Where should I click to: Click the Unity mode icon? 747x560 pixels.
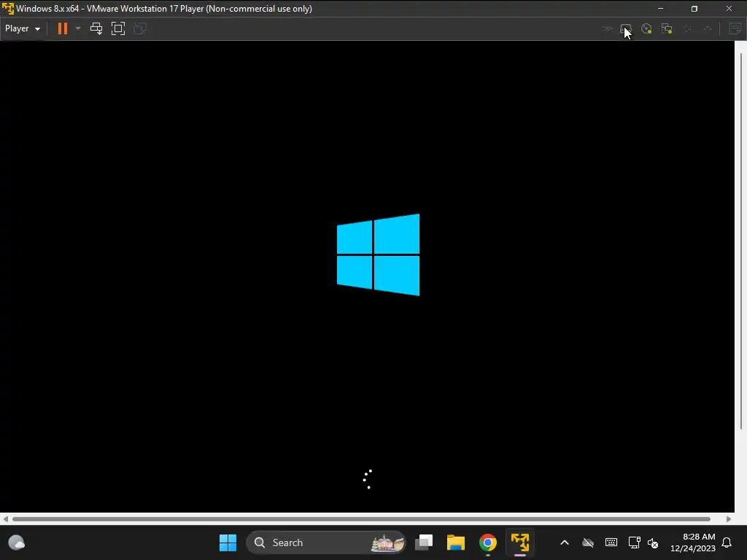140,28
